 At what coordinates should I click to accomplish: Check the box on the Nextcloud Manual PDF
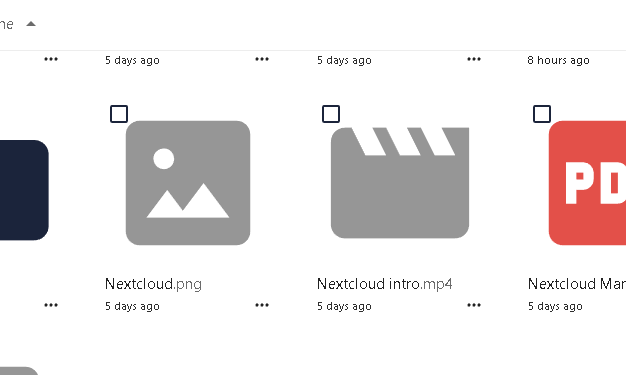(x=542, y=114)
